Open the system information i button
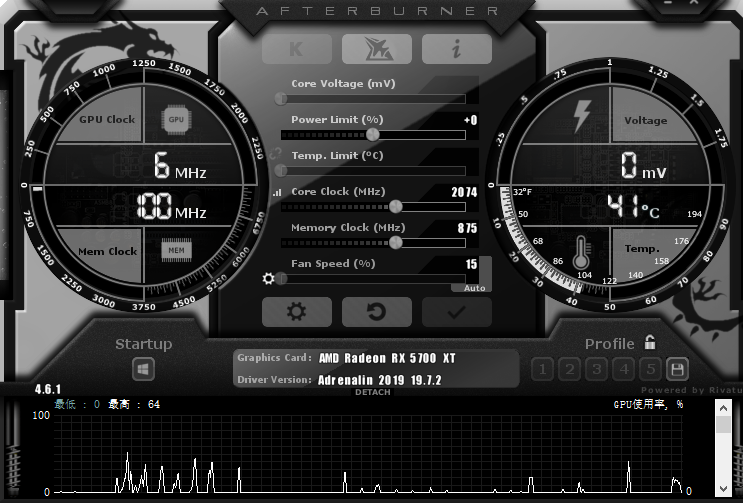 [457, 49]
